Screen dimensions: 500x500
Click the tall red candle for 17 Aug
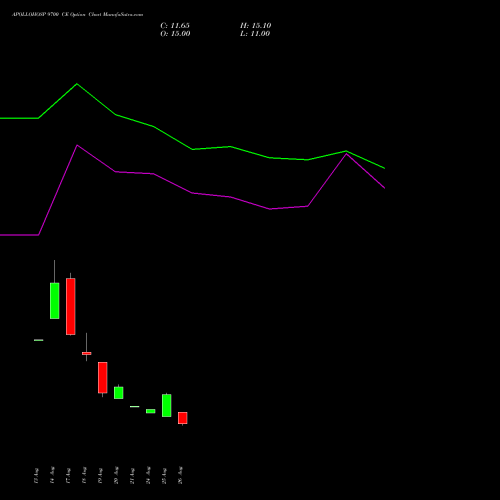click(x=71, y=306)
